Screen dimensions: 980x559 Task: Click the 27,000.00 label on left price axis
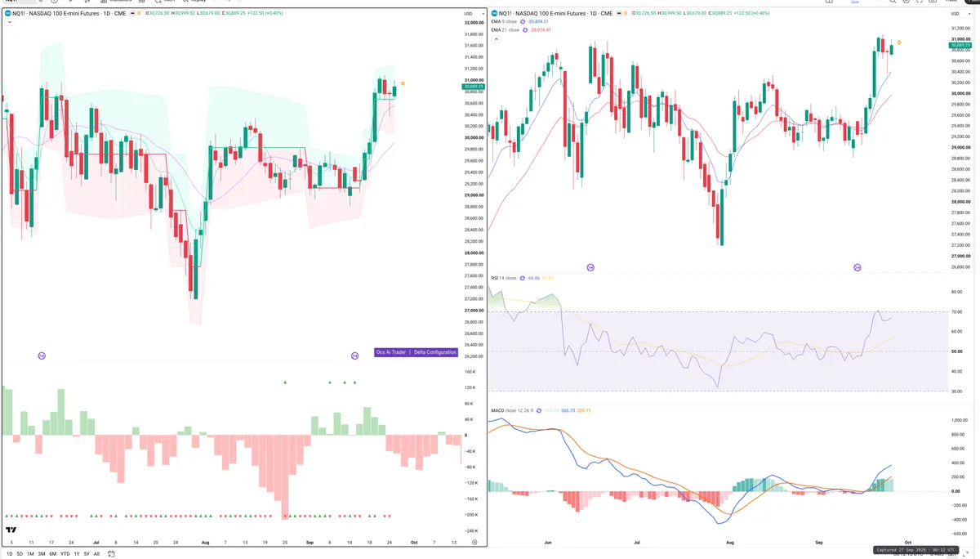coord(474,311)
